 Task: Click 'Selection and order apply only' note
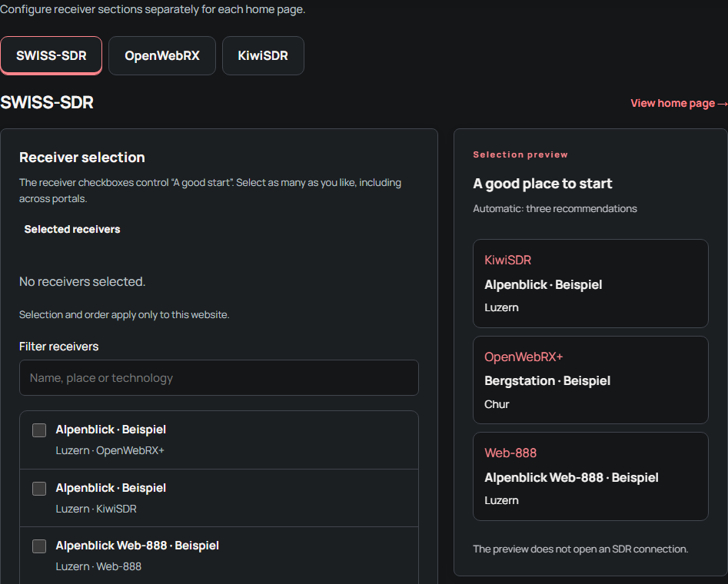pos(124,315)
